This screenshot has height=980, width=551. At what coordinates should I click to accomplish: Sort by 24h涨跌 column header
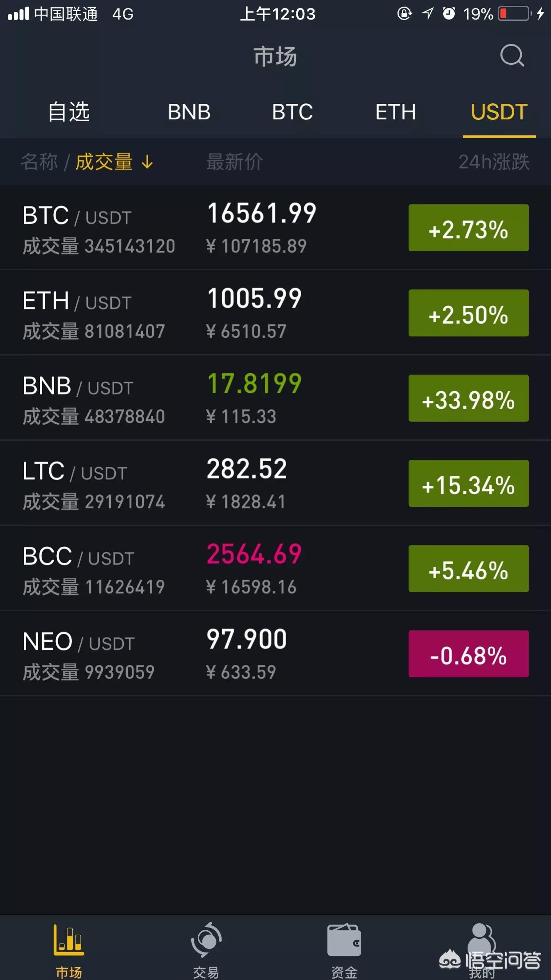pyautogui.click(x=494, y=162)
